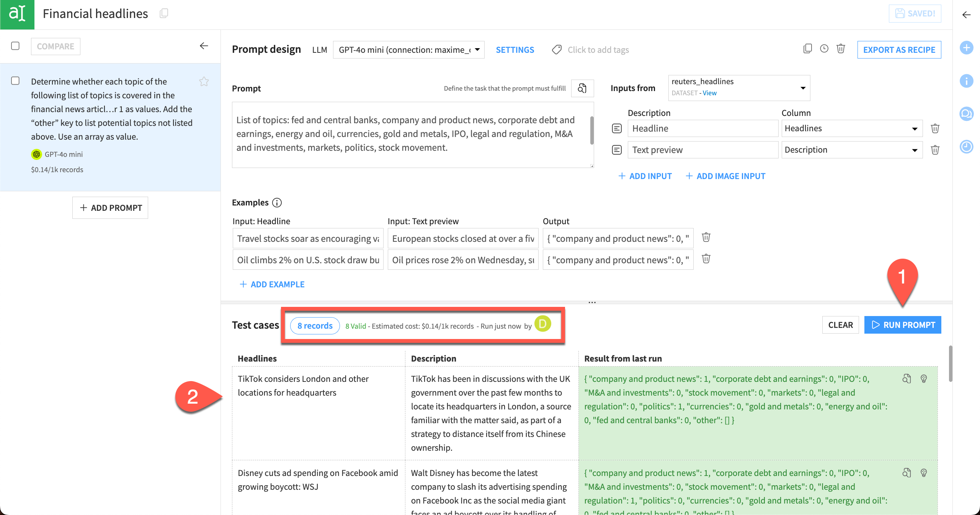Click the copy prompt icon
The width and height of the screenshot is (980, 515).
coord(807,49)
